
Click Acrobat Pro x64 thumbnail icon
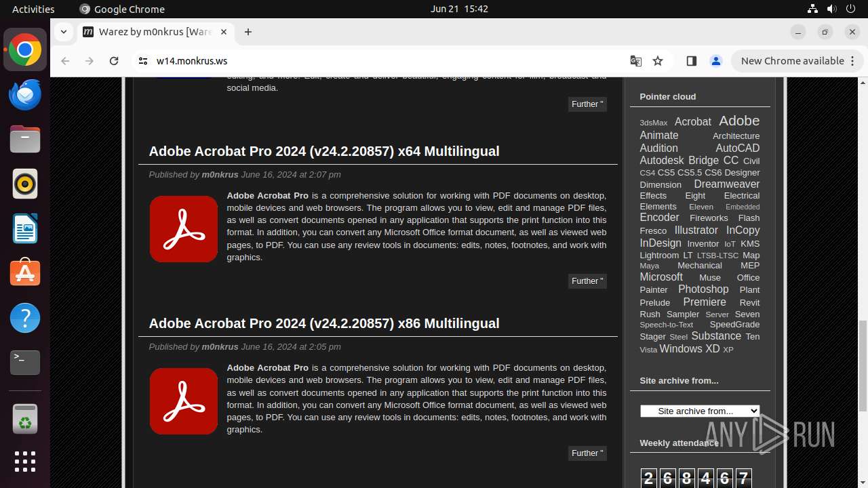[184, 229]
